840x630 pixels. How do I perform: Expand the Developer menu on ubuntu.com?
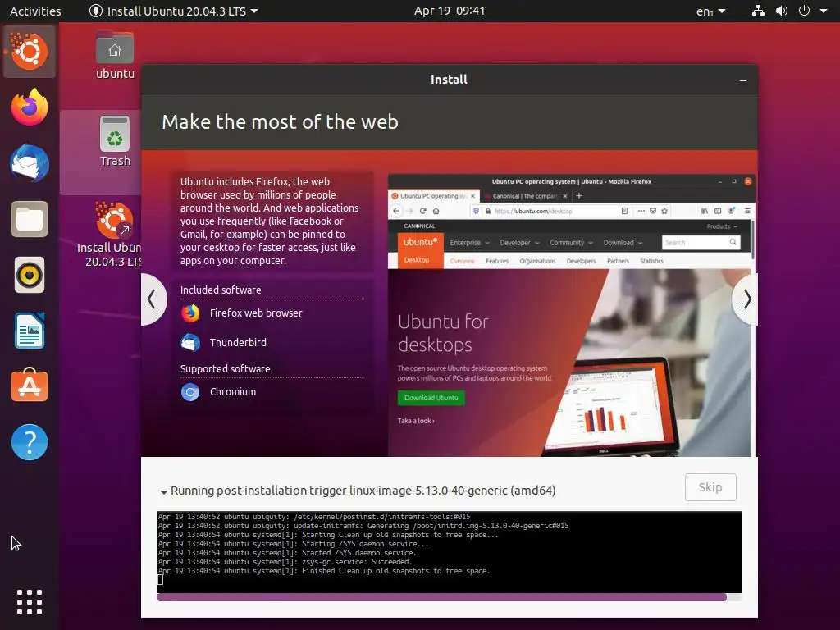coord(519,243)
